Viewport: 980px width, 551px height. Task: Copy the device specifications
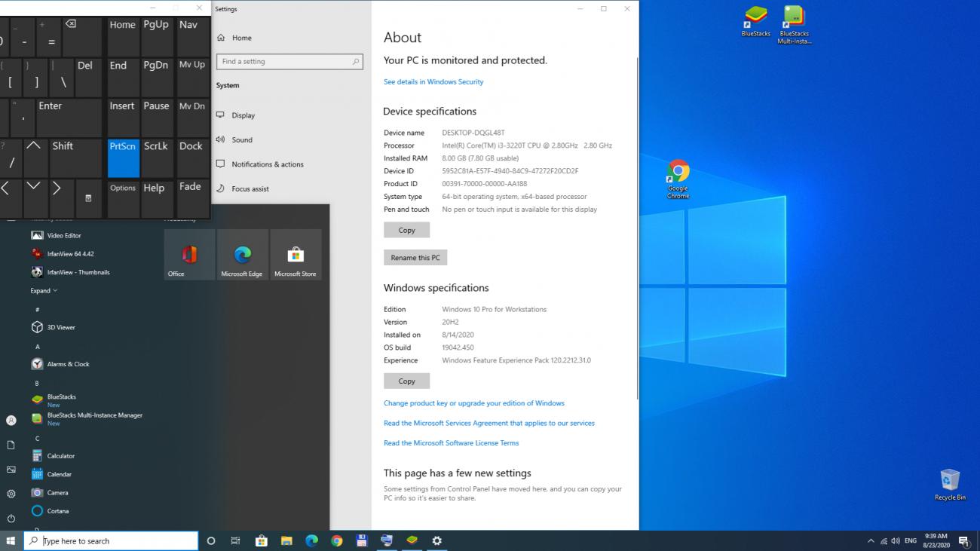coord(406,230)
